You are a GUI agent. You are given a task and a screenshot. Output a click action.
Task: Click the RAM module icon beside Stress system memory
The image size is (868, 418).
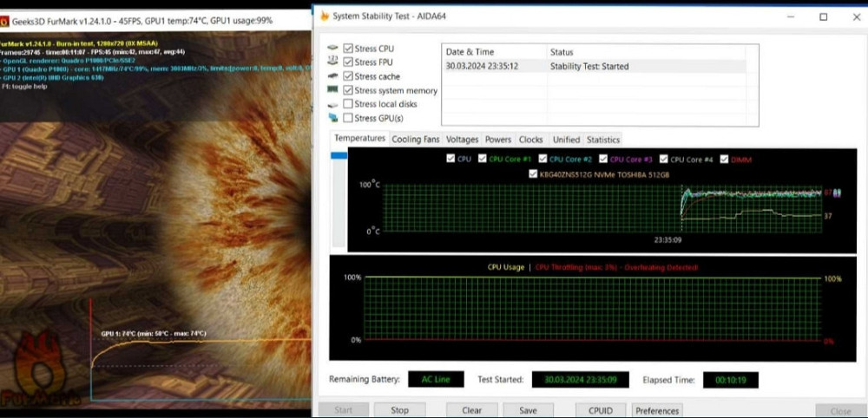pos(332,90)
